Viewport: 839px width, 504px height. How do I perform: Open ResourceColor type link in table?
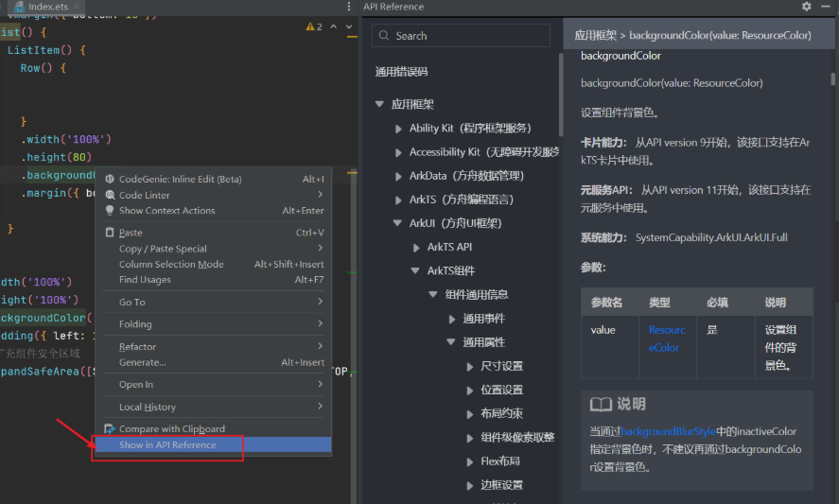(x=667, y=339)
